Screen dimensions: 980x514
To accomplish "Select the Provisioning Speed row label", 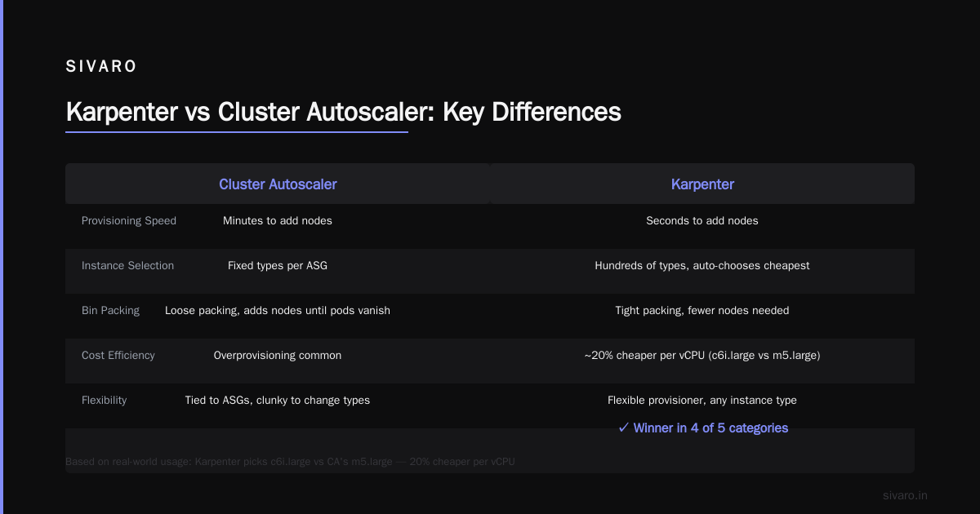I will pos(129,221).
